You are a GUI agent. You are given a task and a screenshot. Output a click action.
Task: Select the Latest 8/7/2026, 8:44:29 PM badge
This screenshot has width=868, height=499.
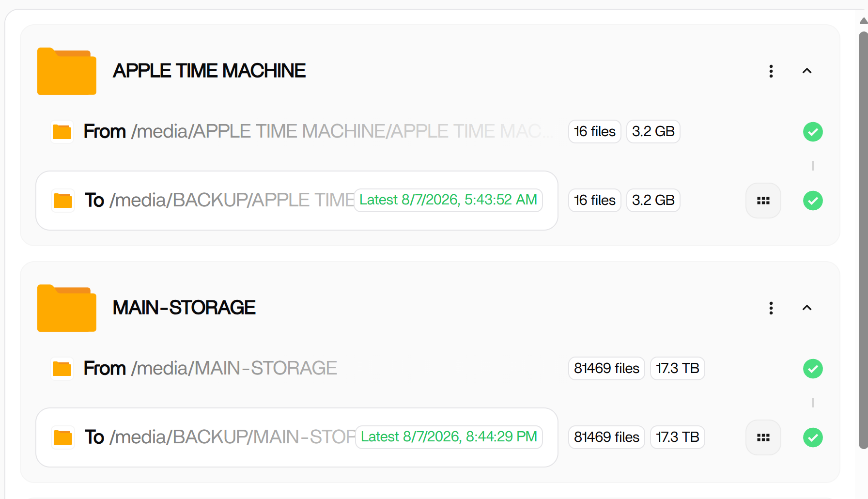449,437
